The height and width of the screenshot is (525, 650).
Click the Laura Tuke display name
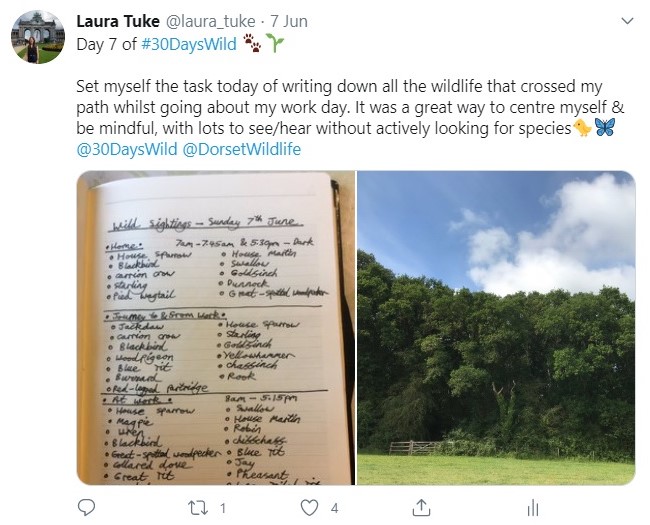point(116,20)
